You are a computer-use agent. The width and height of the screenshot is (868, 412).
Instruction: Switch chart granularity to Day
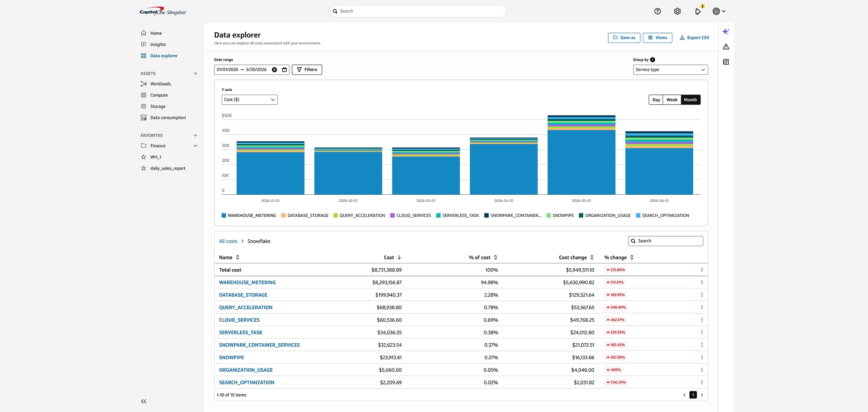coord(656,100)
